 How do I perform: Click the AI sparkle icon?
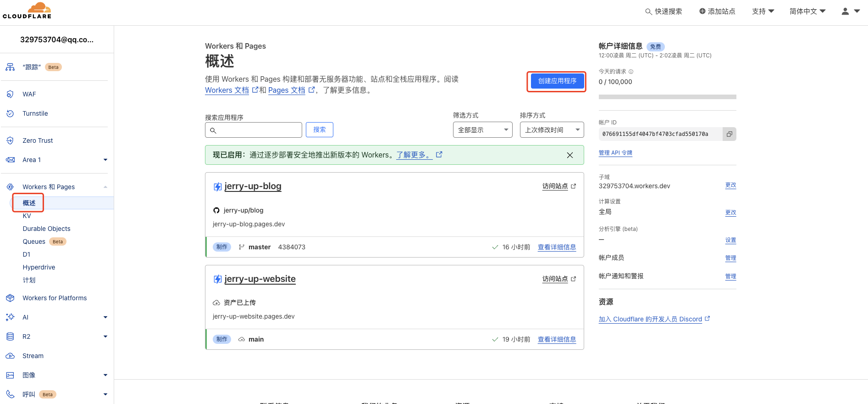pos(10,317)
